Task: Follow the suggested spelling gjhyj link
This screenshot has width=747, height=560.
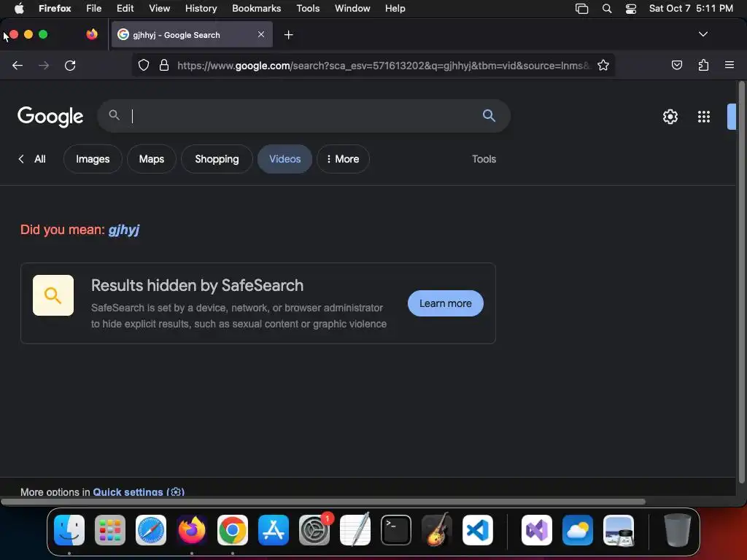Action: point(124,230)
